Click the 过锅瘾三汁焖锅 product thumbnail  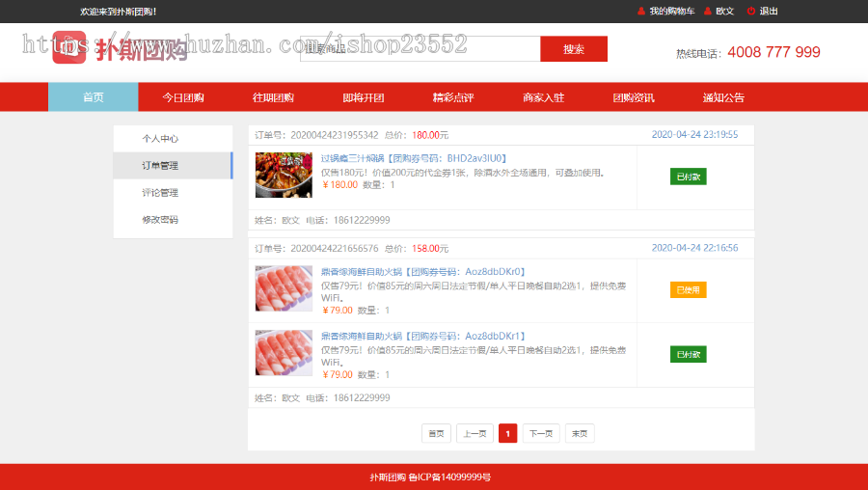pos(284,175)
